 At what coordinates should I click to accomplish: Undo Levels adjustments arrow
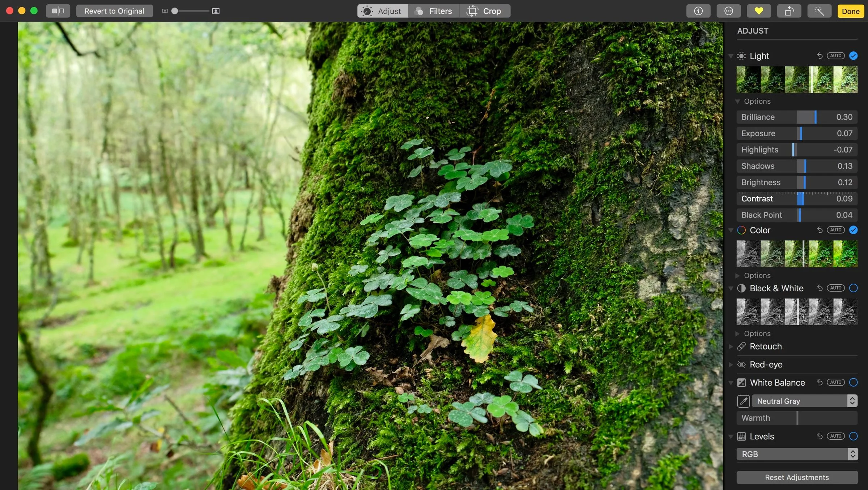820,436
